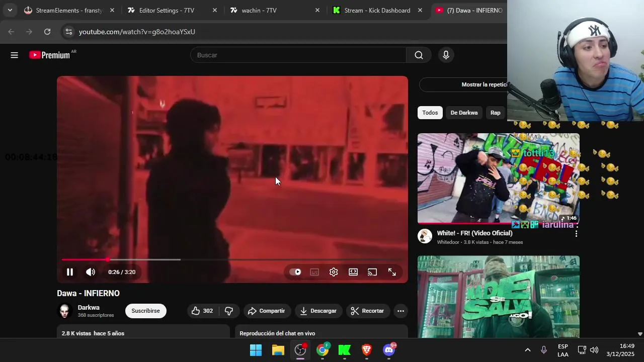Viewport: 644px width, 362px height.
Task: View site information icon in address bar
Action: (69, 32)
